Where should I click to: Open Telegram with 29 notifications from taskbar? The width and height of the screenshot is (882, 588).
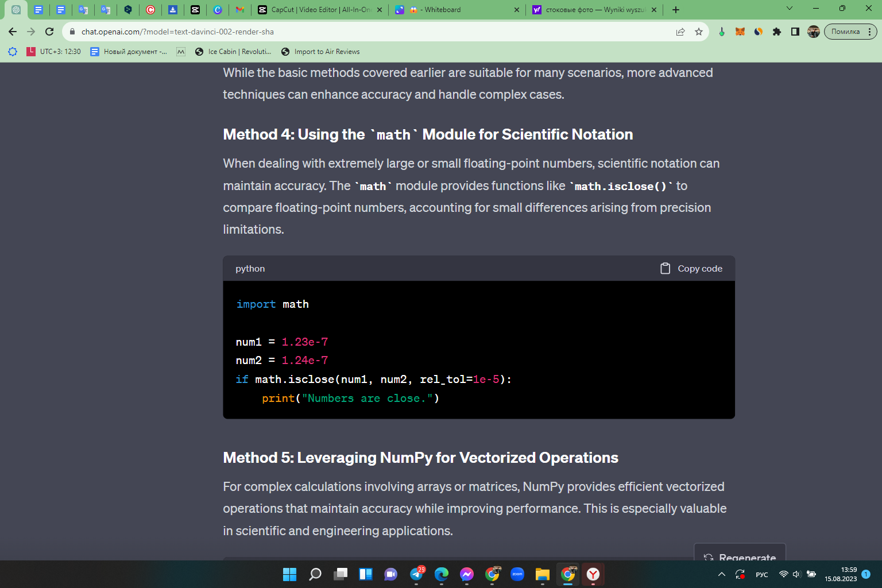pos(416,574)
